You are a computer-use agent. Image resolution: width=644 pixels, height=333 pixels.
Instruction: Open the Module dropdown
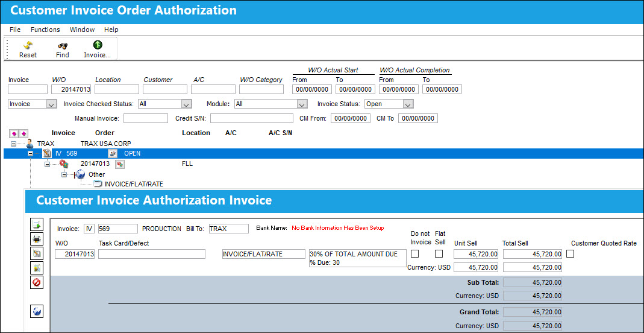302,104
